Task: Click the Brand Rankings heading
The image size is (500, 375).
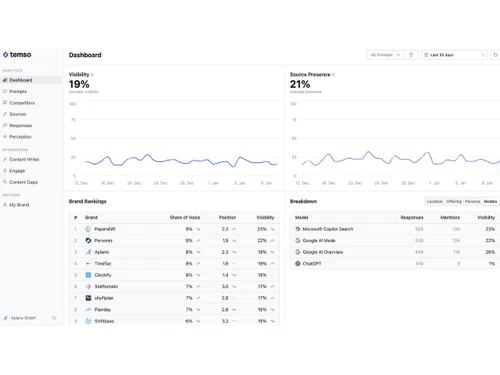Action: click(x=88, y=201)
